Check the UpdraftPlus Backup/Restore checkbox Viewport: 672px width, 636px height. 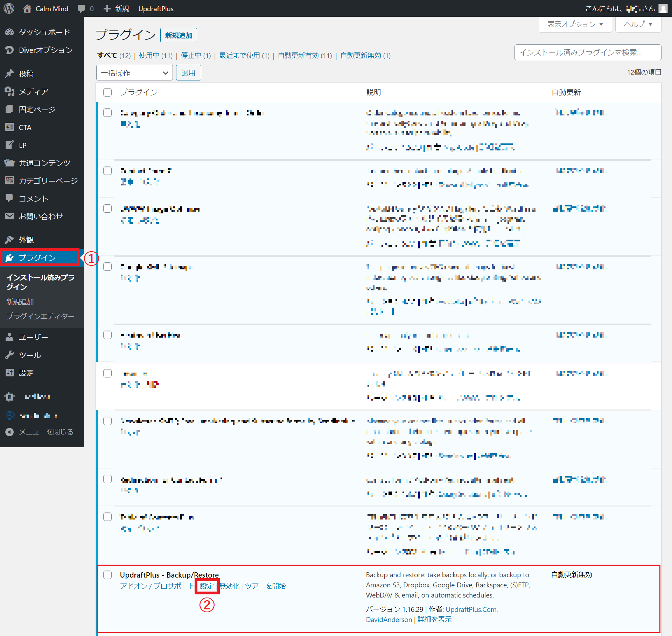pos(107,575)
